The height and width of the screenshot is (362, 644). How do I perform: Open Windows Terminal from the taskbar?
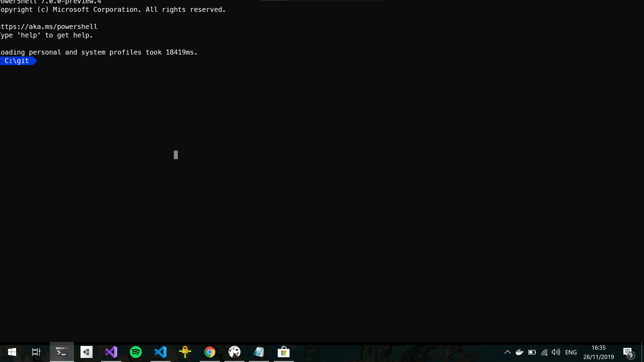(62, 352)
